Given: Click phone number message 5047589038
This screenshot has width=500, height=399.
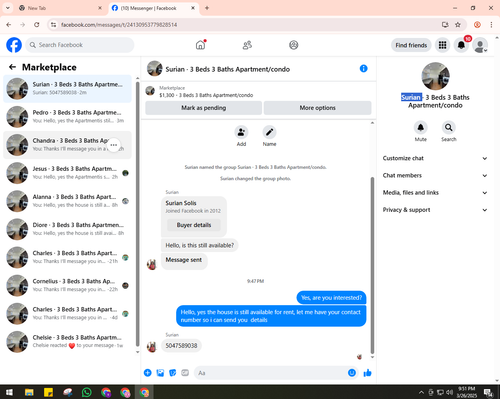Looking at the screenshot, I should (181, 346).
